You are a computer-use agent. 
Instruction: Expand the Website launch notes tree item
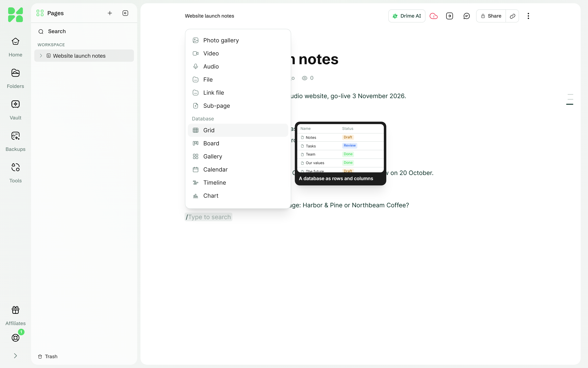41,56
